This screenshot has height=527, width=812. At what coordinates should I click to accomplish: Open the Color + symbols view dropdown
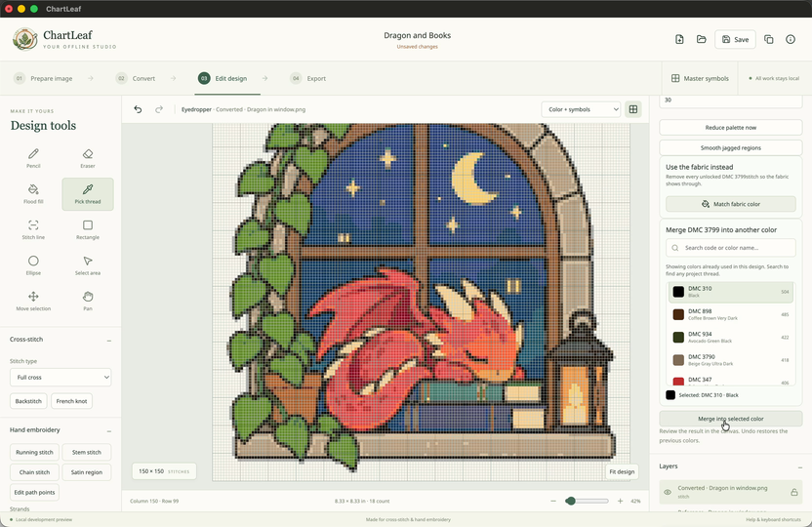point(581,109)
